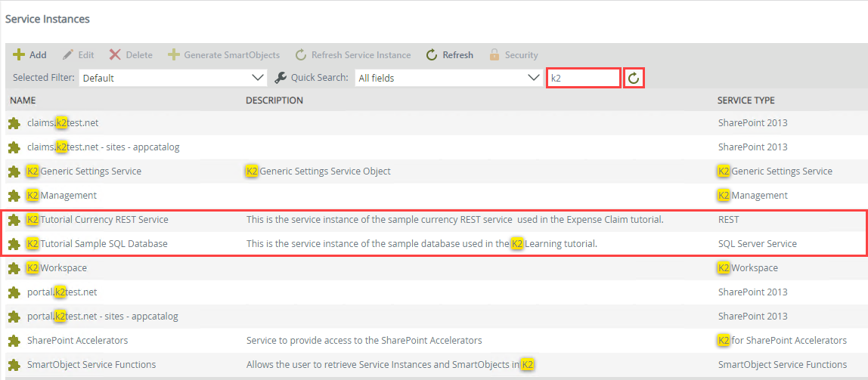Select claims.k2test.net - sites - appcatalog name

tap(103, 147)
